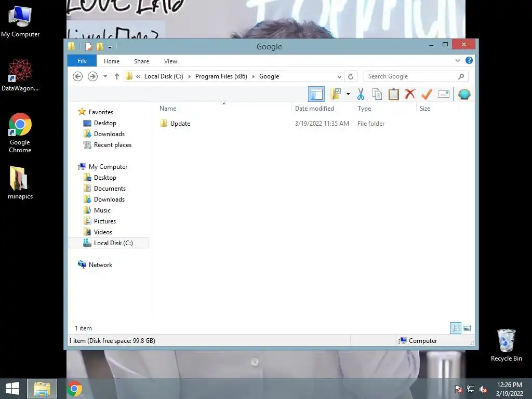Click the Refresh button beside address bar
This screenshot has width=532, height=399.
coord(351,76)
